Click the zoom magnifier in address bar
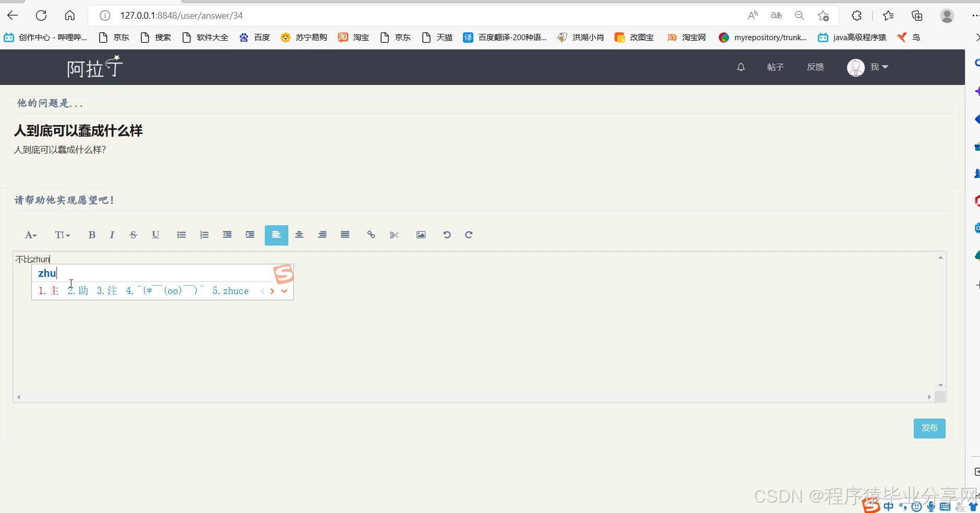The width and height of the screenshot is (980, 513). (800, 16)
